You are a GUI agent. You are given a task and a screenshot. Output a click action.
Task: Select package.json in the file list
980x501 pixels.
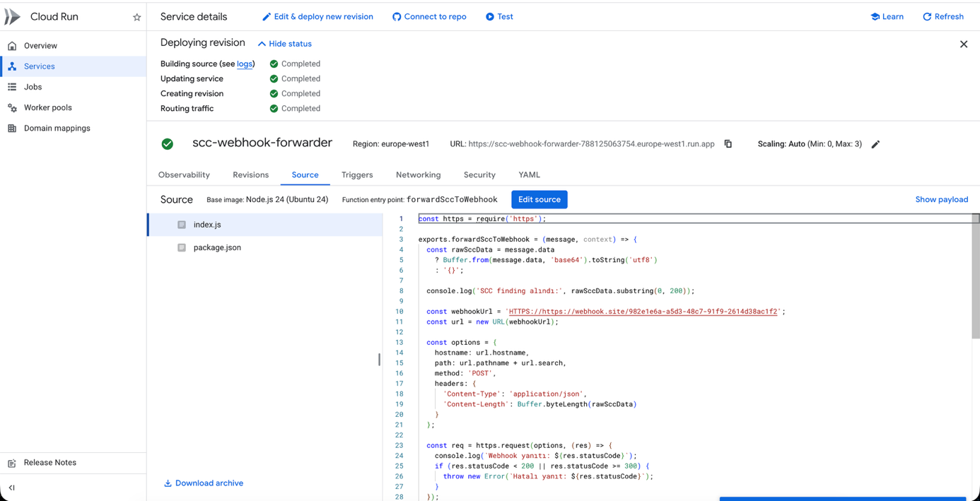point(217,248)
